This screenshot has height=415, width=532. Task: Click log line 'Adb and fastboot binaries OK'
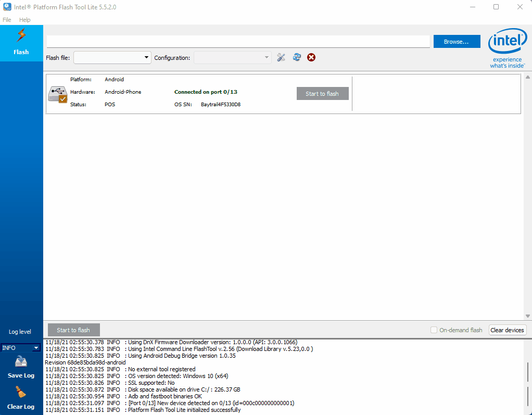click(123, 396)
